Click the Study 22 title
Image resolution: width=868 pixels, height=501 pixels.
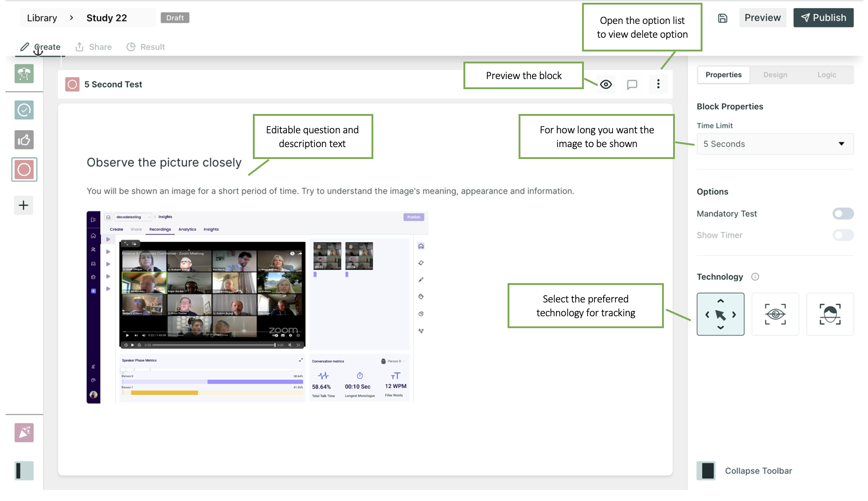[107, 18]
